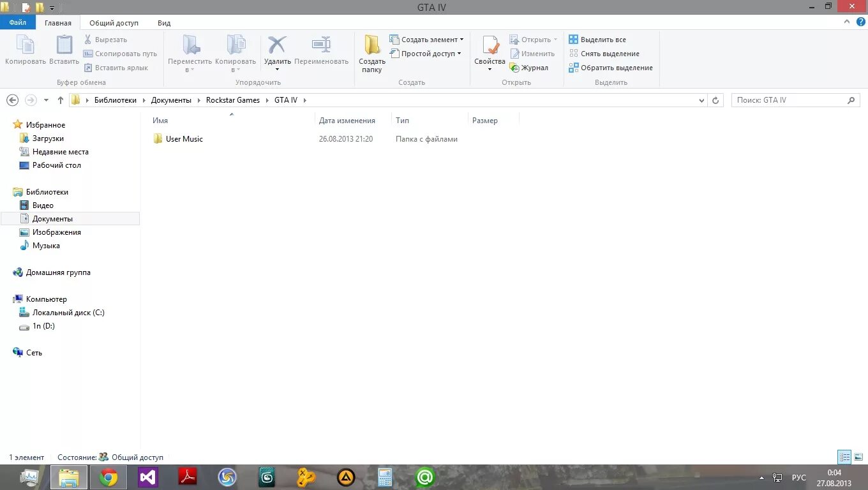Open Visual Studio from taskbar
Image resolution: width=868 pixels, height=490 pixels.
147,477
